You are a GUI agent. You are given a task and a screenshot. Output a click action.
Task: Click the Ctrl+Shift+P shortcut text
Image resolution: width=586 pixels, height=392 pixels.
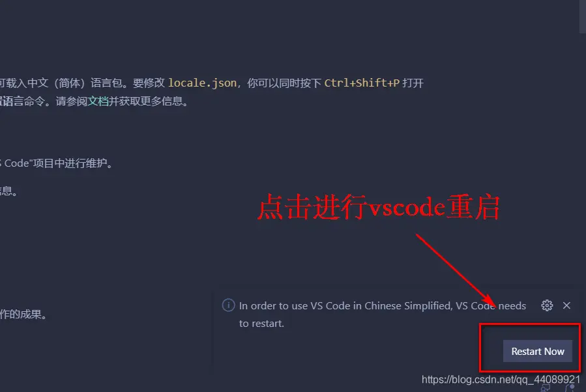[362, 83]
